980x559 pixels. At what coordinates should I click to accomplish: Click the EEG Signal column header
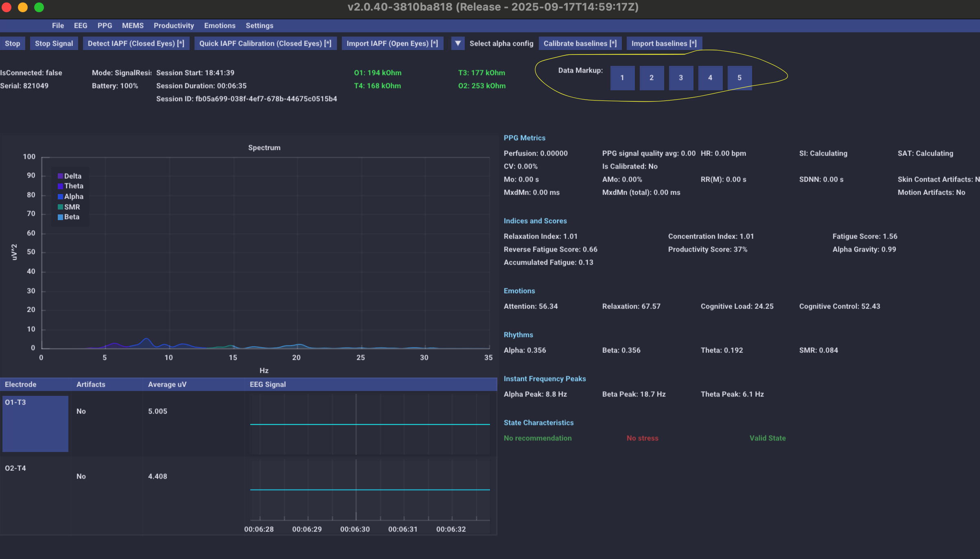click(x=268, y=384)
